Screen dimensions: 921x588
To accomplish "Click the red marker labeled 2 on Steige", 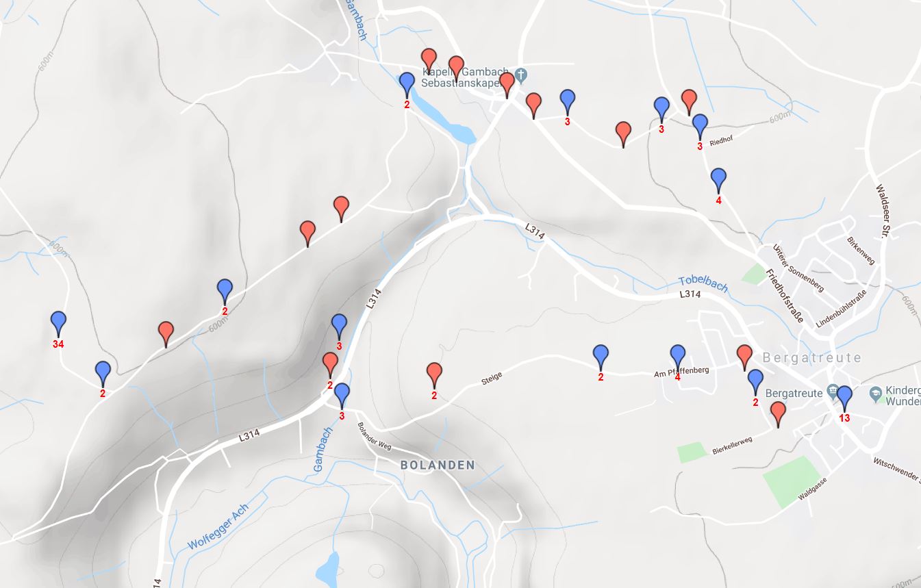I will pyautogui.click(x=434, y=375).
